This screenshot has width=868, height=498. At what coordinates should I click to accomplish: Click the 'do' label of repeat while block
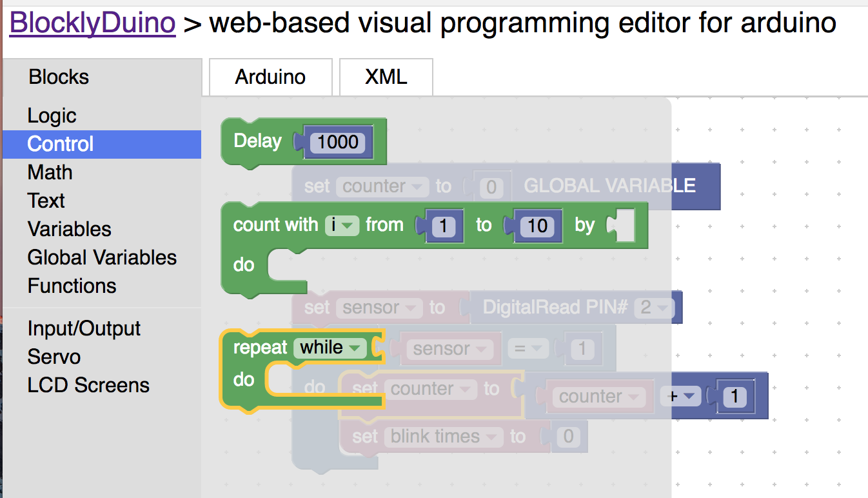pos(244,379)
